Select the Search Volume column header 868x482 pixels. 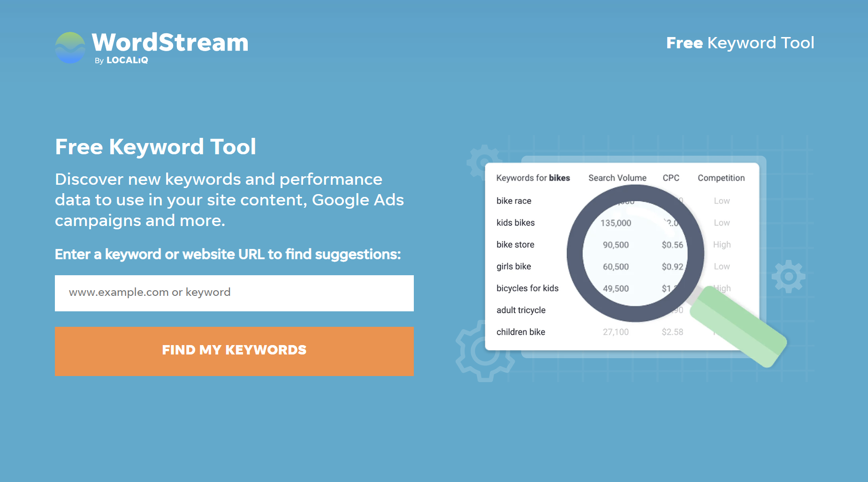tap(617, 178)
